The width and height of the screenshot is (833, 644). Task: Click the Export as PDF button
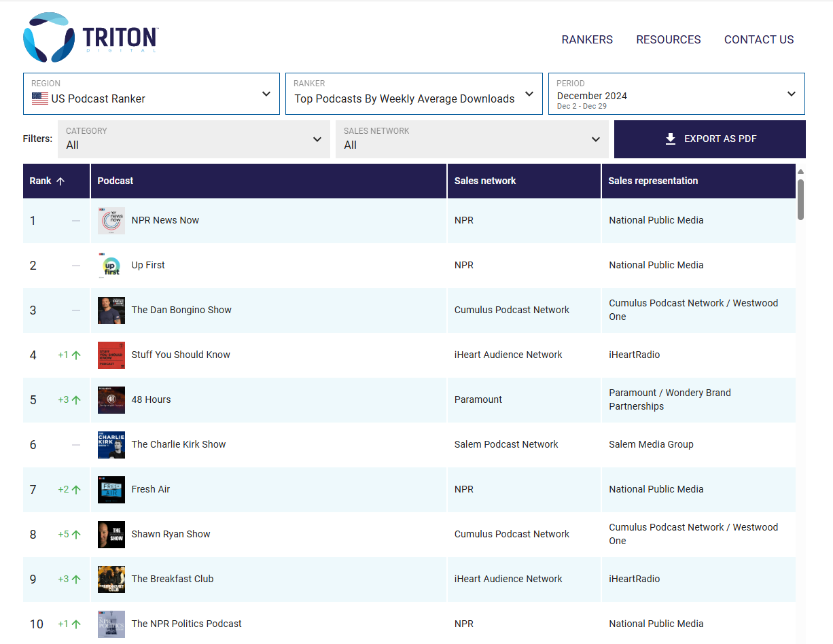point(710,139)
